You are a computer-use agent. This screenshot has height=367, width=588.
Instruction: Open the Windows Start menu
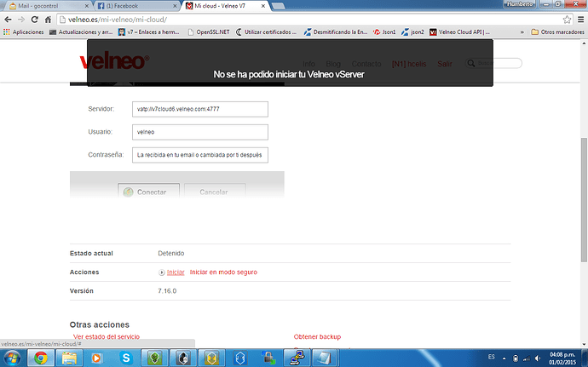[12, 358]
